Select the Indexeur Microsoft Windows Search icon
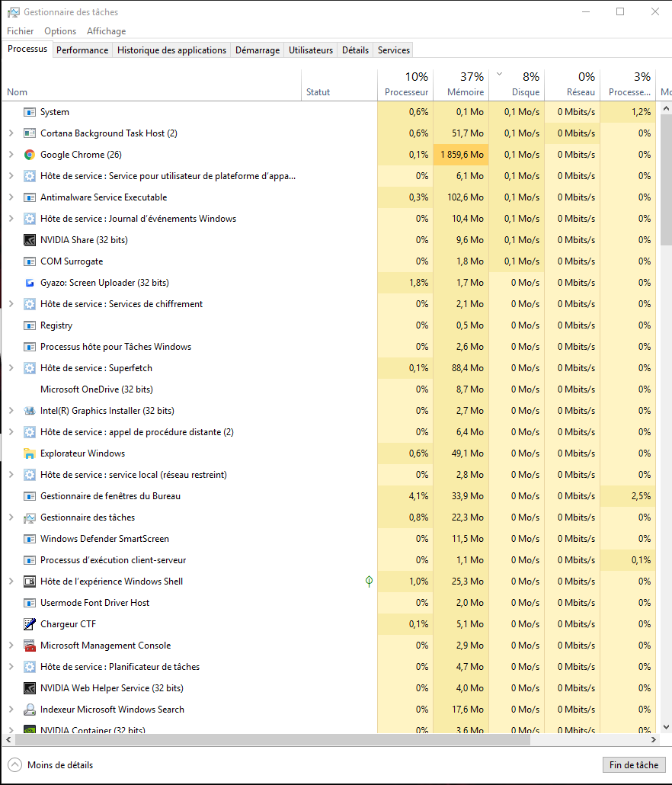Viewport: 672px width, 785px height. coord(30,710)
